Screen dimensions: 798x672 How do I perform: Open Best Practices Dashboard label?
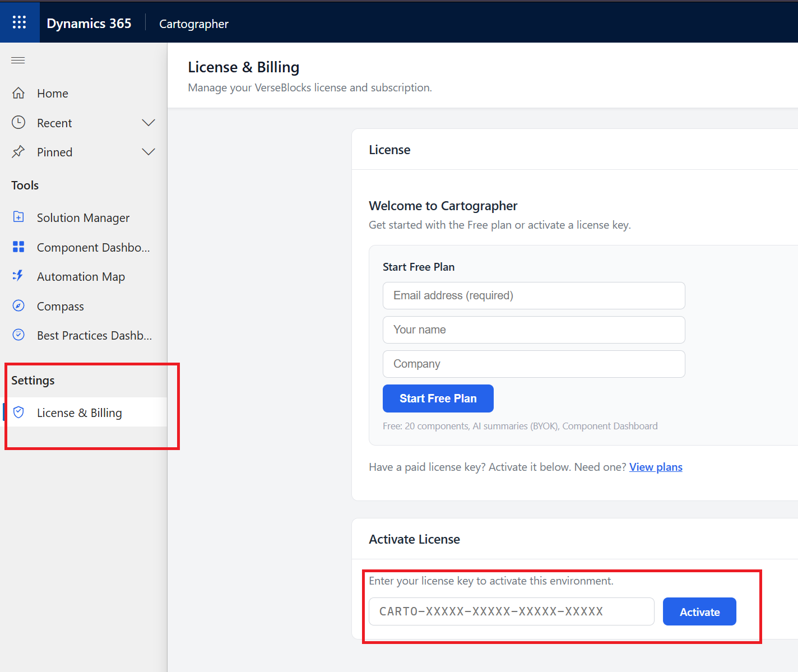(95, 336)
